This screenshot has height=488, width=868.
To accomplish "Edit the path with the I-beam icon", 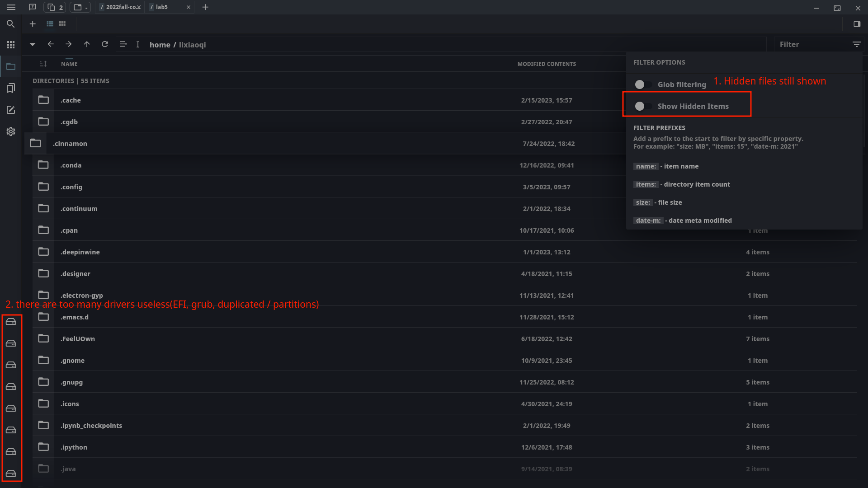I will pos(138,44).
